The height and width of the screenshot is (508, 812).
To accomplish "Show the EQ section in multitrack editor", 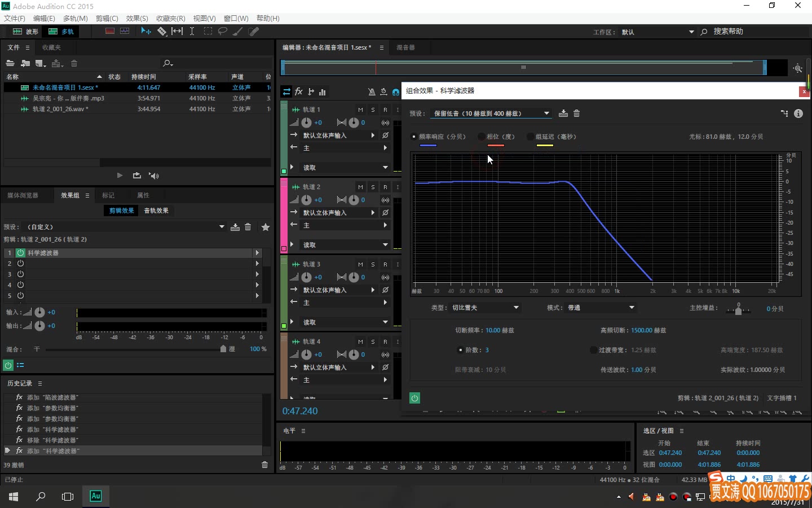I will [323, 91].
